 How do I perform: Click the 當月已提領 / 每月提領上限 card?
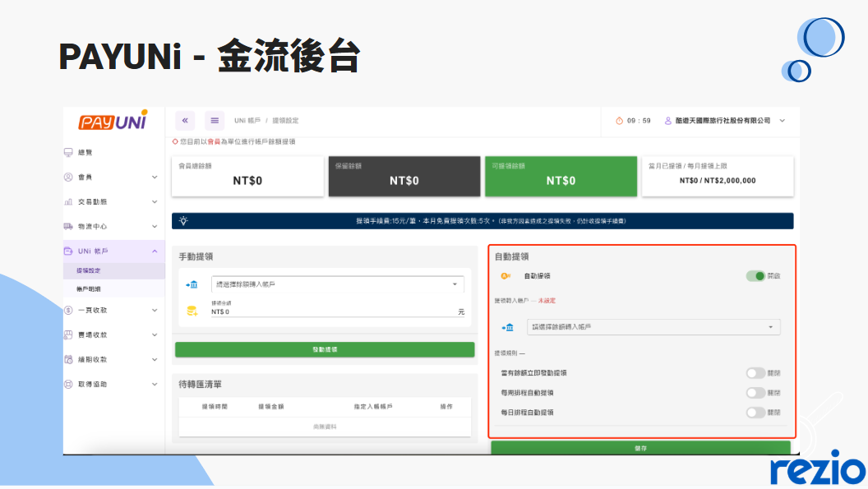pyautogui.click(x=718, y=176)
